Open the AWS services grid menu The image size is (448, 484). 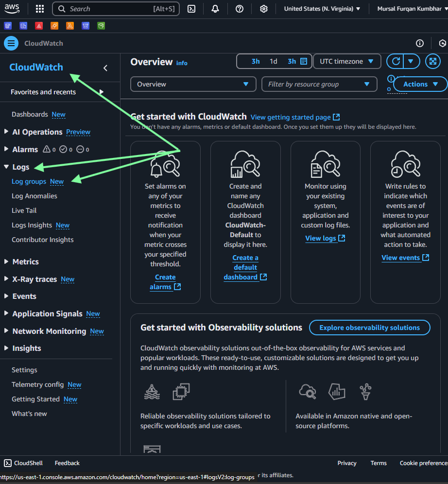click(x=40, y=9)
